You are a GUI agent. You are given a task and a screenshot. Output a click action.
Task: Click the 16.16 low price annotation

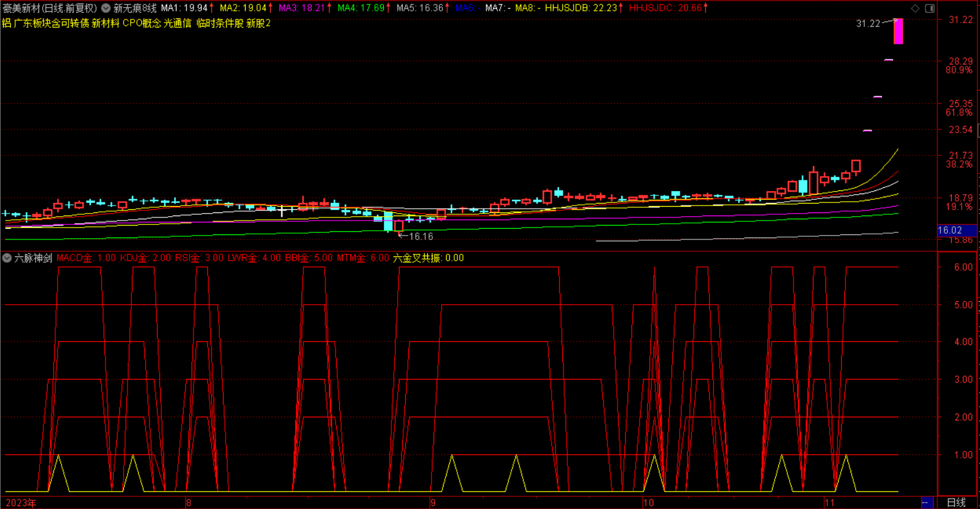coord(421,237)
